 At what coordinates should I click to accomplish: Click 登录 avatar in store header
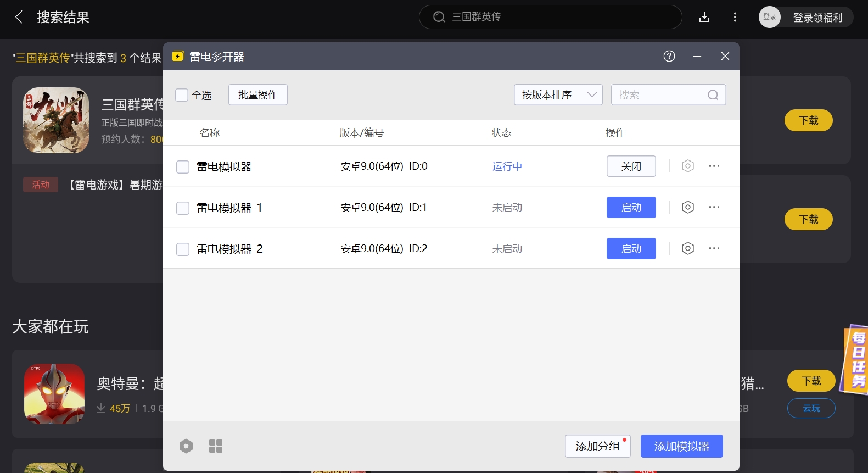point(770,17)
